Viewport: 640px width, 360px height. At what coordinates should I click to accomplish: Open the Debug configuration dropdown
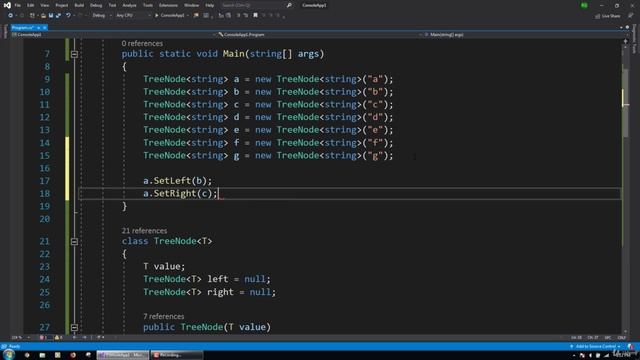click(x=102, y=16)
